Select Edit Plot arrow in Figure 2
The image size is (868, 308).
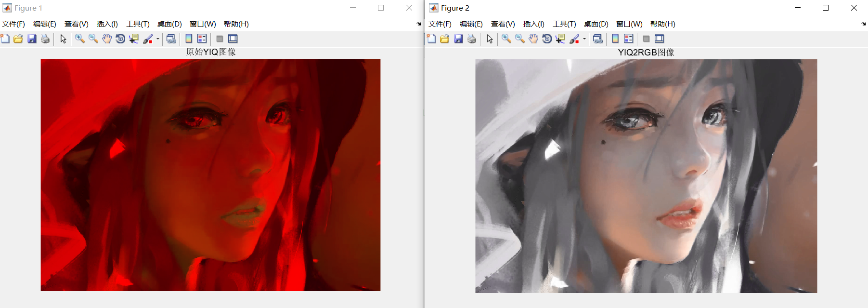[490, 39]
